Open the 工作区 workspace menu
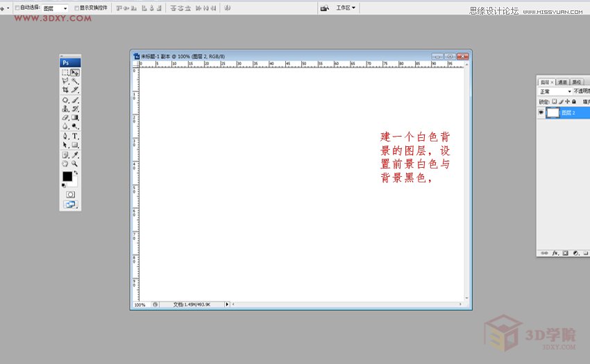 pos(346,8)
